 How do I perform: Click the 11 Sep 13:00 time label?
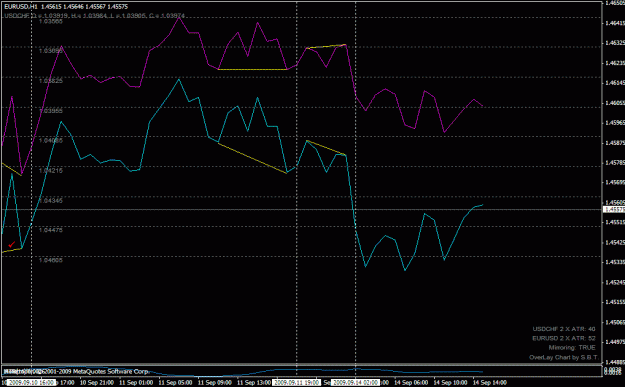click(x=254, y=383)
